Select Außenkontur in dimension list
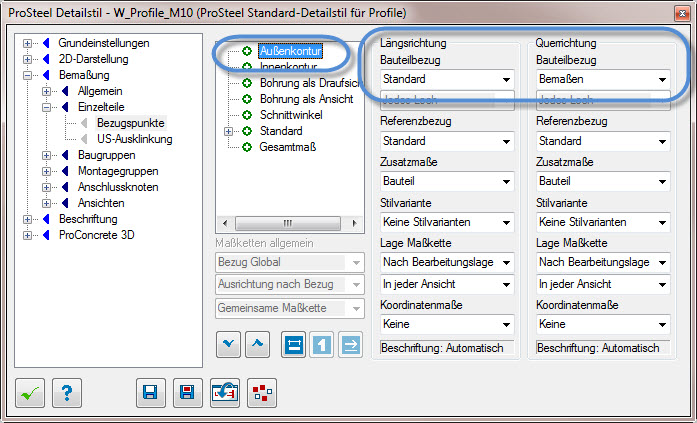 click(x=290, y=51)
